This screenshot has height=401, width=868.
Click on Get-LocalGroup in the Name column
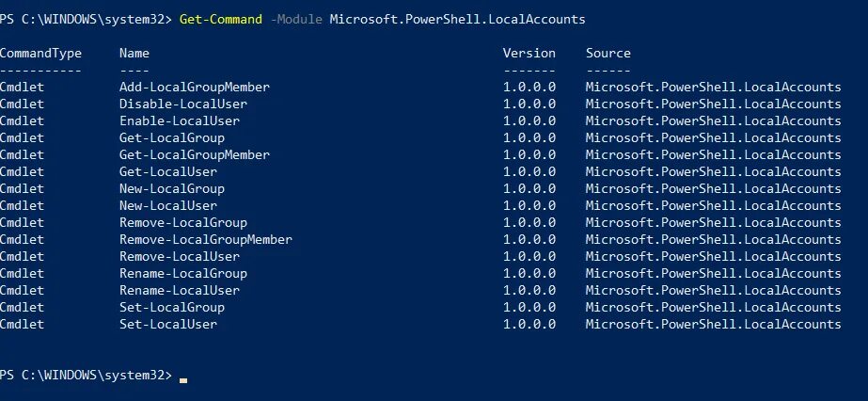[172, 137]
